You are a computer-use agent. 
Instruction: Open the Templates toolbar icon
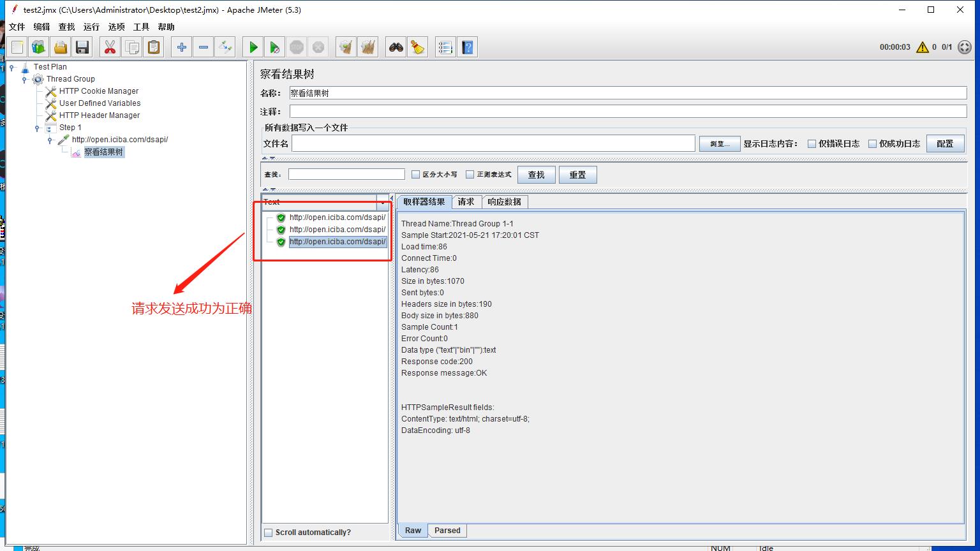[39, 47]
